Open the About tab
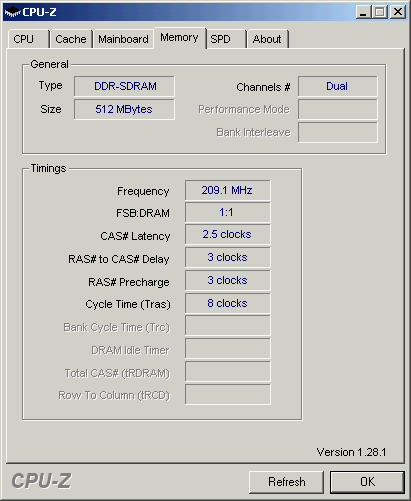 pyautogui.click(x=267, y=39)
